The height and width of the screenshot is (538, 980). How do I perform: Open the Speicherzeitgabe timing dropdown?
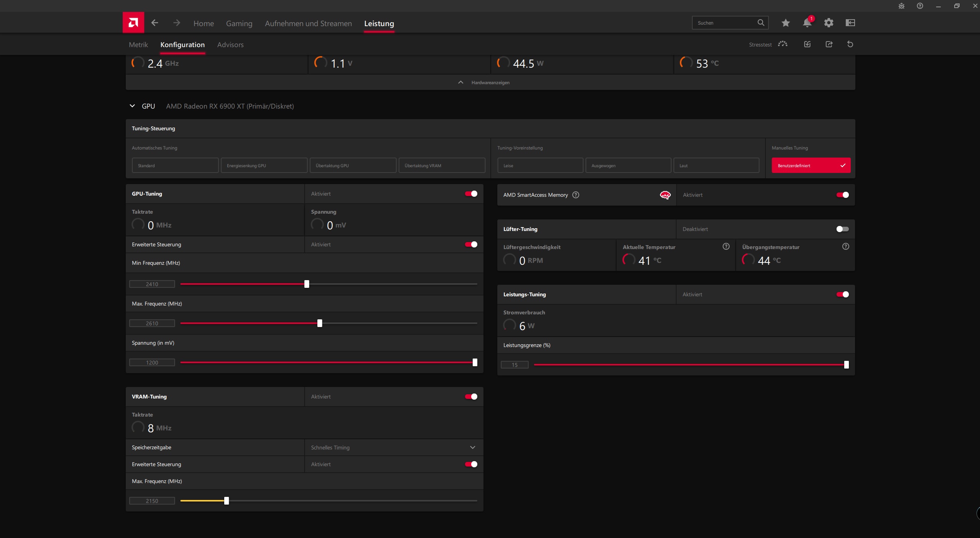coord(472,447)
